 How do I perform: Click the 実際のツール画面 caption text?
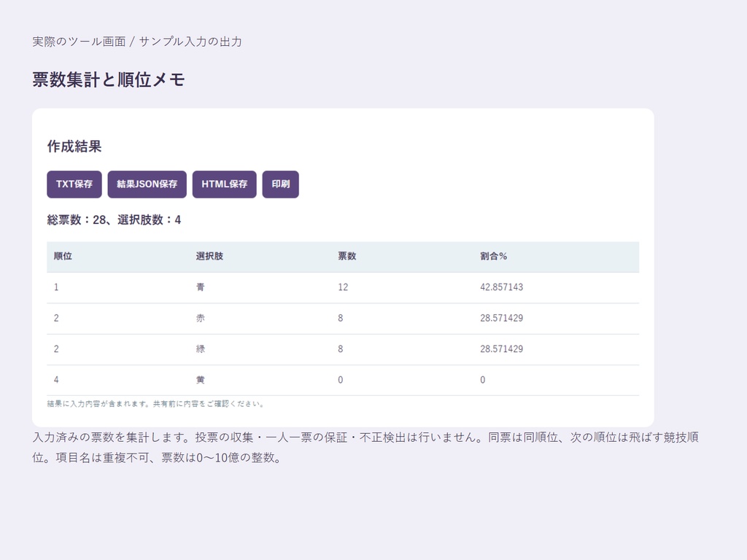point(137,42)
